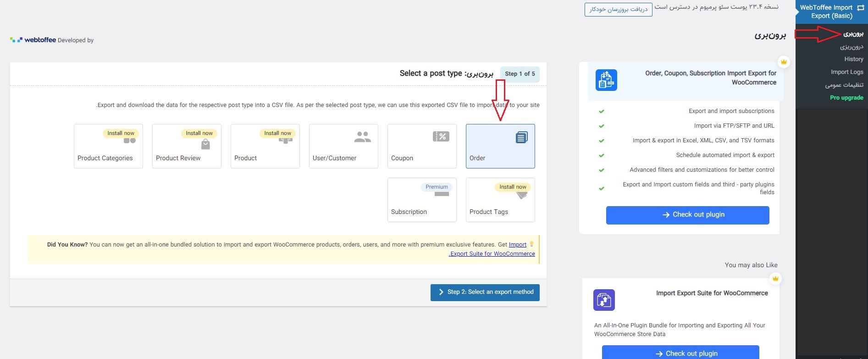Click the WebToffee Import Export sidebar arrows icon
This screenshot has width=868, height=359.
pyautogui.click(x=861, y=8)
